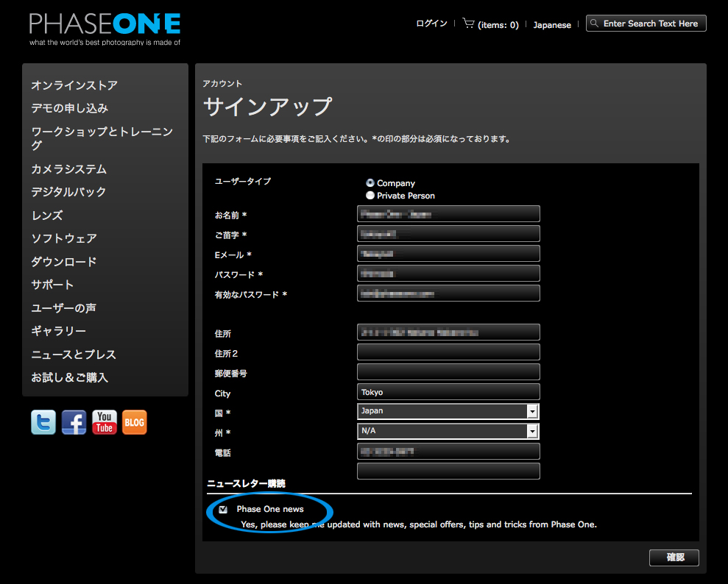Switch language via the Japanese link
Viewport: 728px width, 584px height.
(x=552, y=24)
